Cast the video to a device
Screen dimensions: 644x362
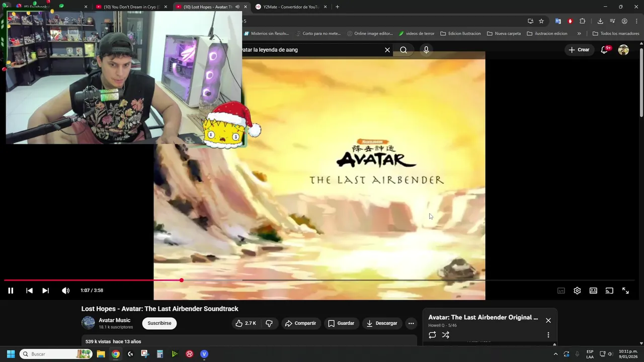[609, 291]
